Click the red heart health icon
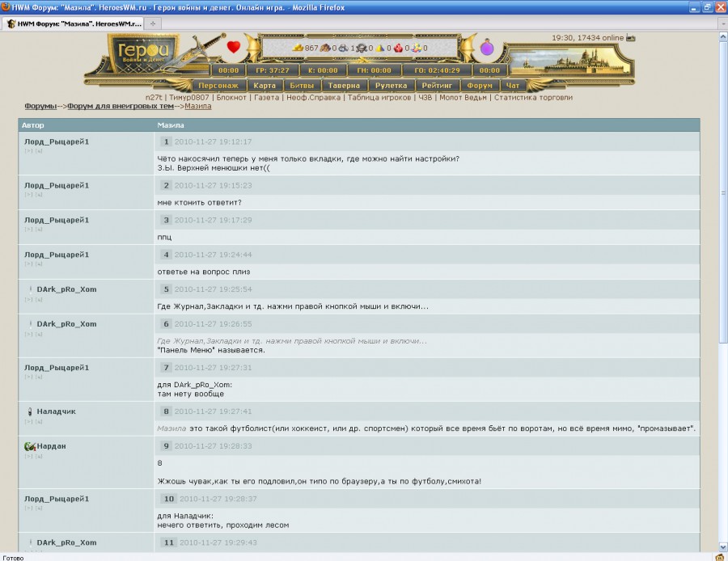728x561 pixels. 234,47
